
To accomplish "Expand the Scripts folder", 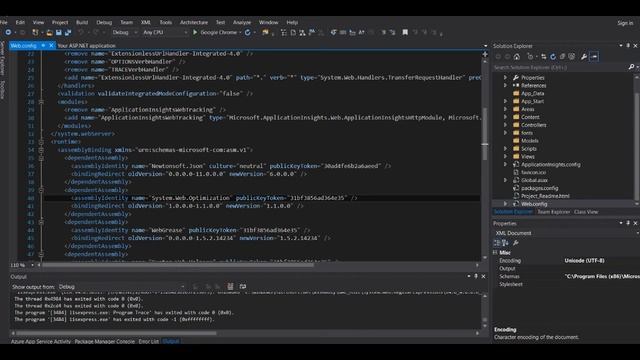I will coord(505,149).
